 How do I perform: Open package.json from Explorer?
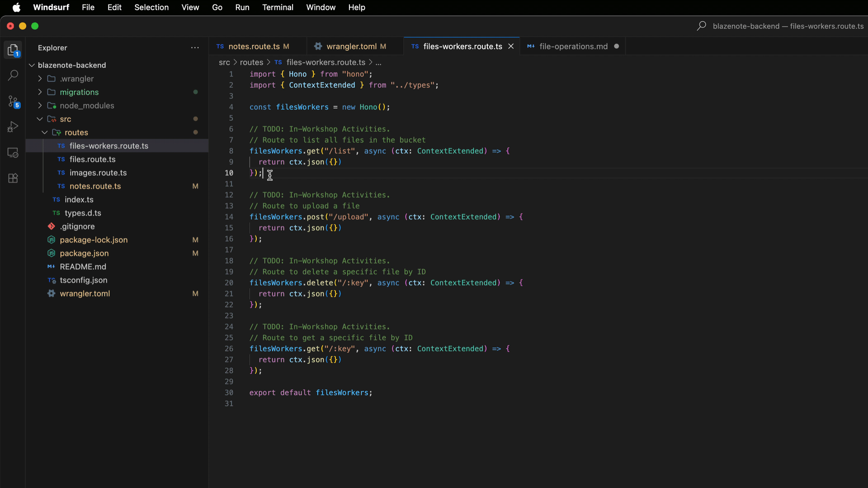84,253
